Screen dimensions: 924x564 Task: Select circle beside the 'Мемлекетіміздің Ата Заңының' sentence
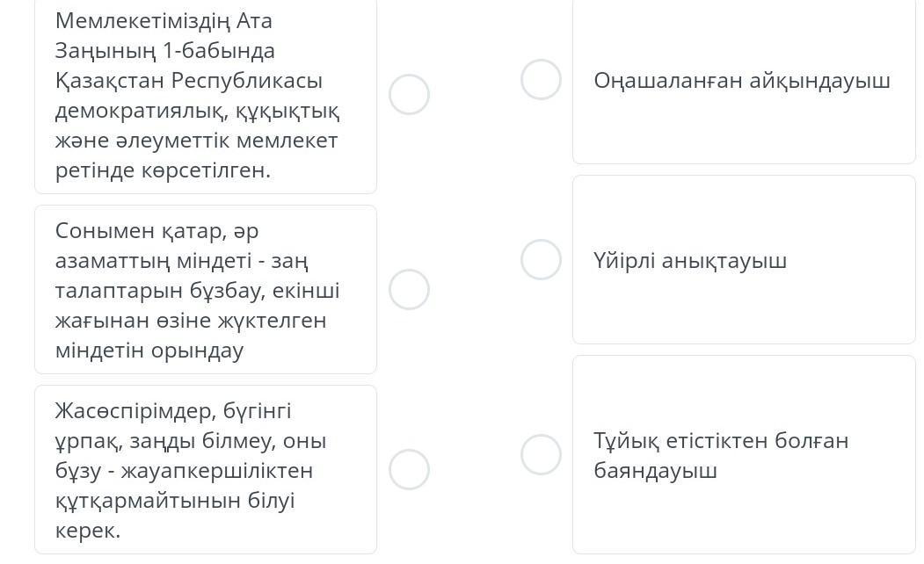pos(409,95)
